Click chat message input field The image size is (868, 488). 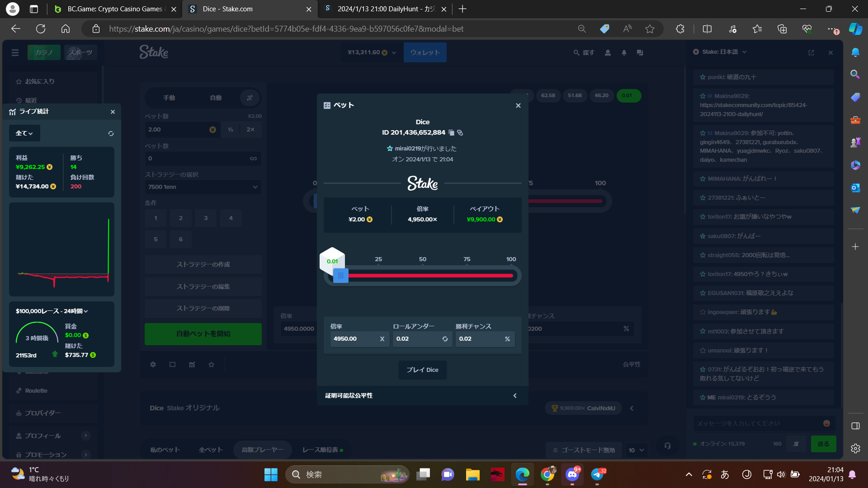tap(757, 423)
